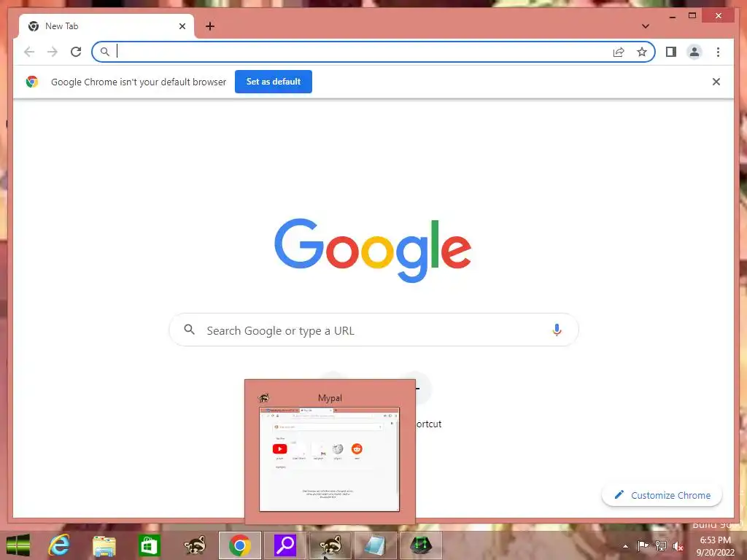Reload the page with the refresh icon
This screenshot has width=747, height=560.
click(76, 52)
